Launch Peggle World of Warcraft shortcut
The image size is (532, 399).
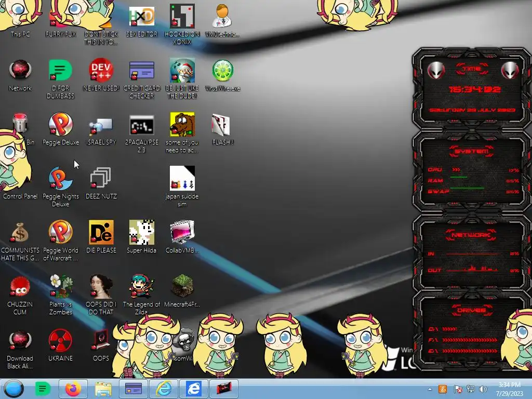tap(60, 241)
